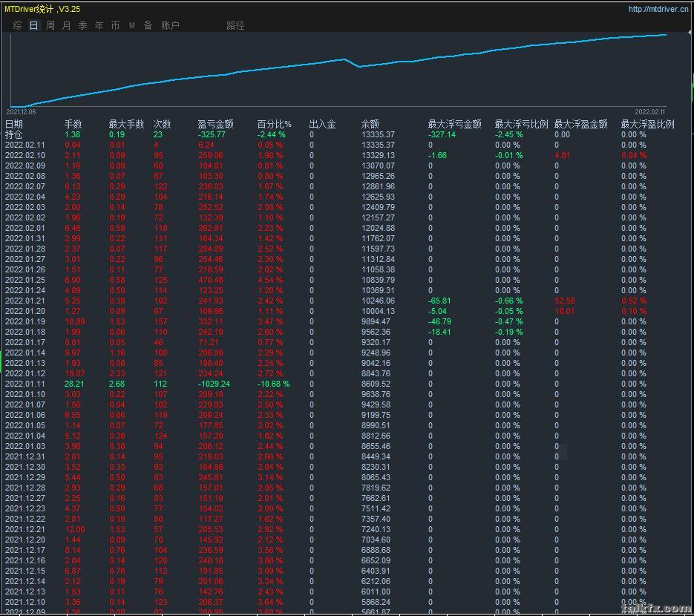Open the 币 currency tab

[116, 25]
